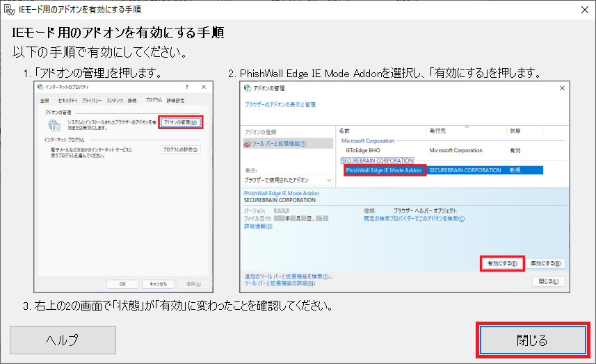
Task: Click the Microsoft Corporation group header in list
Action: [368, 141]
